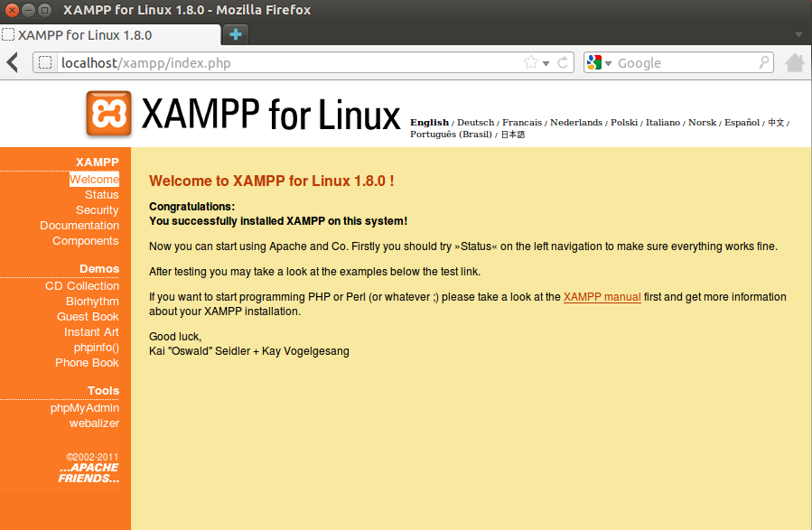Switch language to Português (Brasil)

click(451, 134)
